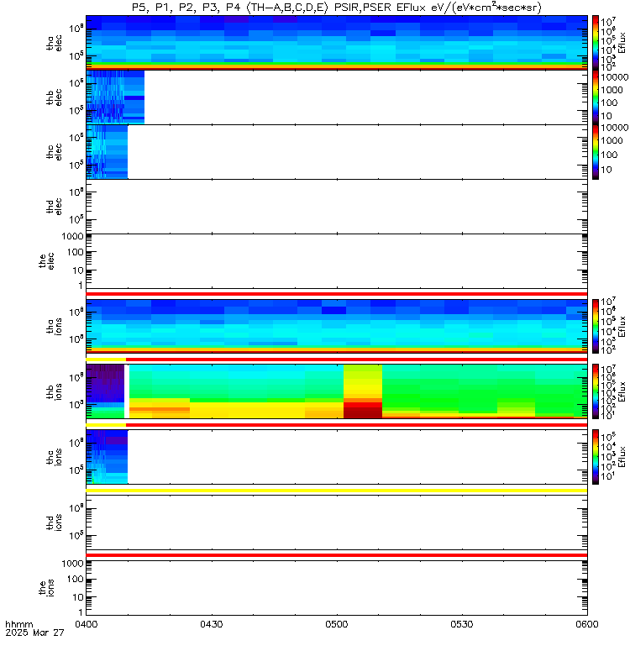Click the 'hhmm' axis units label
The image size is (630, 672).
click(18, 624)
